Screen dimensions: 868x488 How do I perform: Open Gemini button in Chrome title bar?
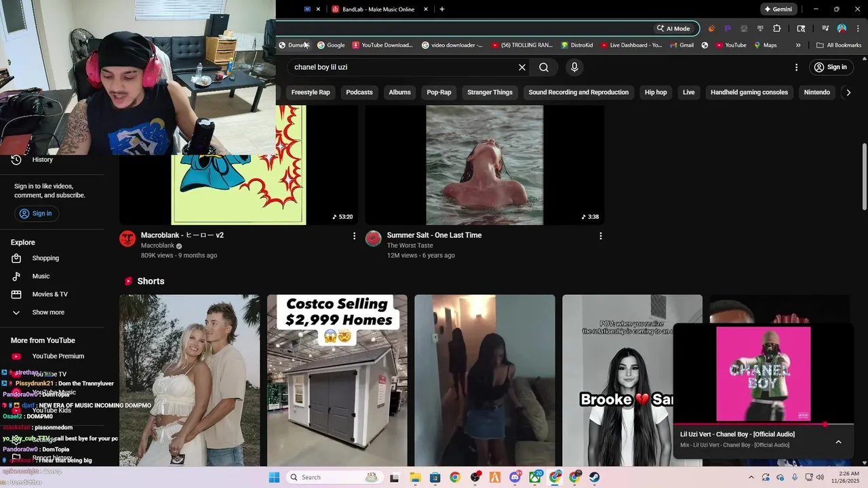(777, 9)
